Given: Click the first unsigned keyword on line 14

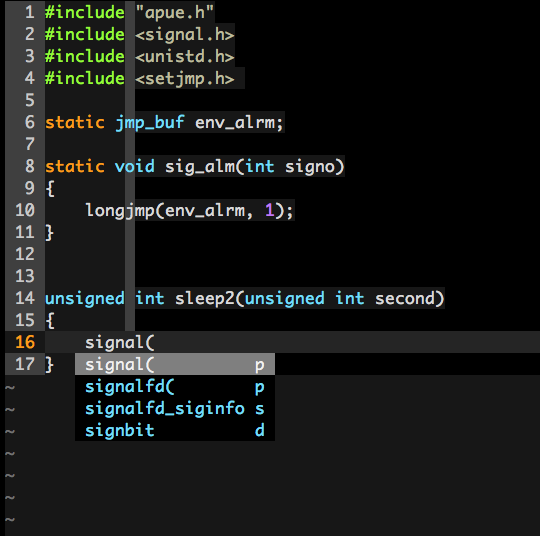Looking at the screenshot, I should coord(85,299).
